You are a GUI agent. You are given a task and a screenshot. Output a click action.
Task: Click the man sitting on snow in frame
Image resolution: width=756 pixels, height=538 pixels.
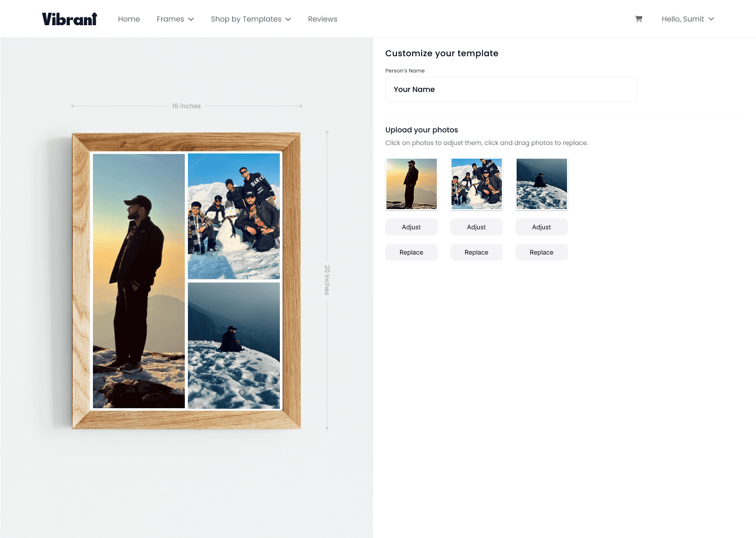point(234,345)
